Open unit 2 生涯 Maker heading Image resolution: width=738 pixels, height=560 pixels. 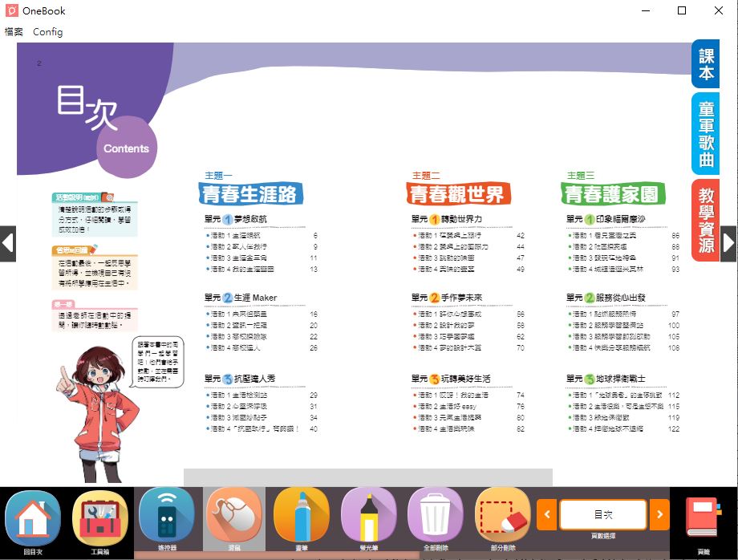pos(241,298)
